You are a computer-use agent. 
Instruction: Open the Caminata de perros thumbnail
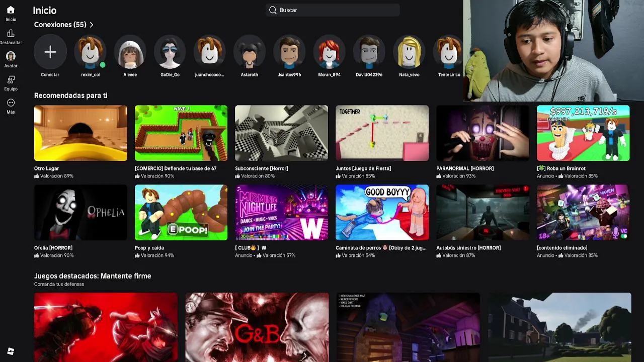pyautogui.click(x=382, y=213)
